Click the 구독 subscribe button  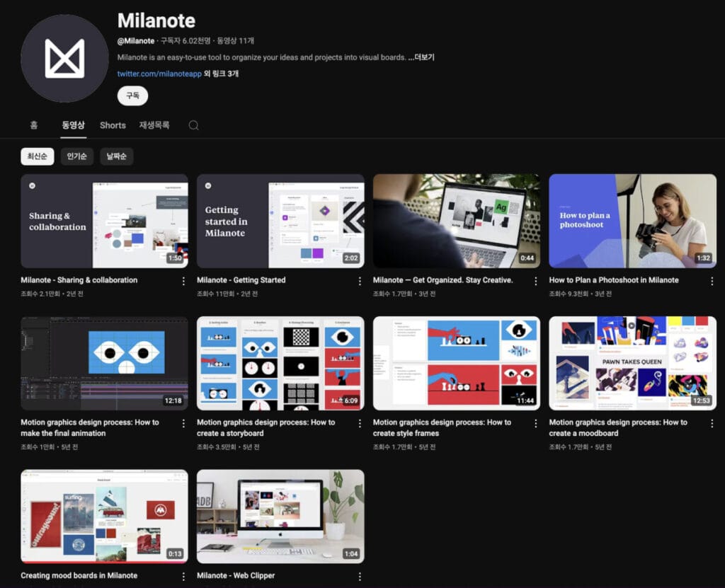point(132,96)
